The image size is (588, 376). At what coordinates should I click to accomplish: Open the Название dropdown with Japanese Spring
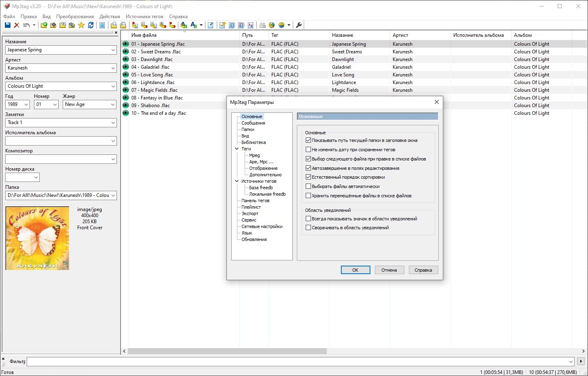[113, 50]
